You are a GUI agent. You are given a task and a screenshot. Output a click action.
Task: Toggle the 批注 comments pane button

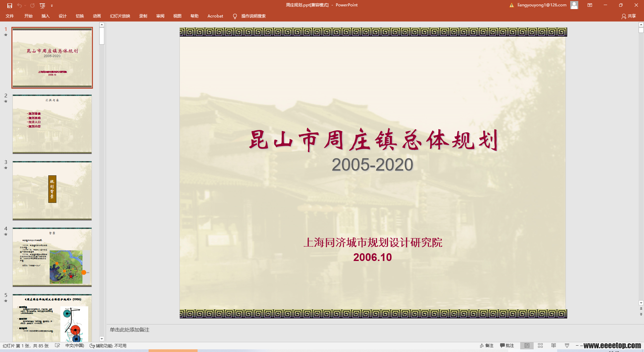point(507,346)
